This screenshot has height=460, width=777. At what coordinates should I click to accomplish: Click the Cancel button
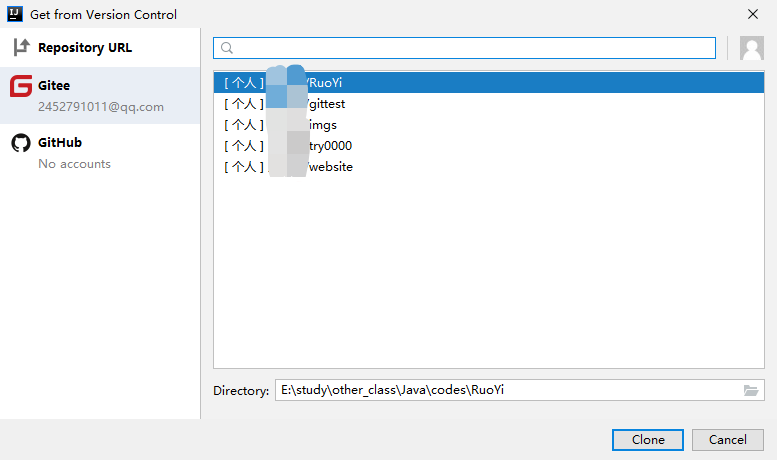(727, 440)
